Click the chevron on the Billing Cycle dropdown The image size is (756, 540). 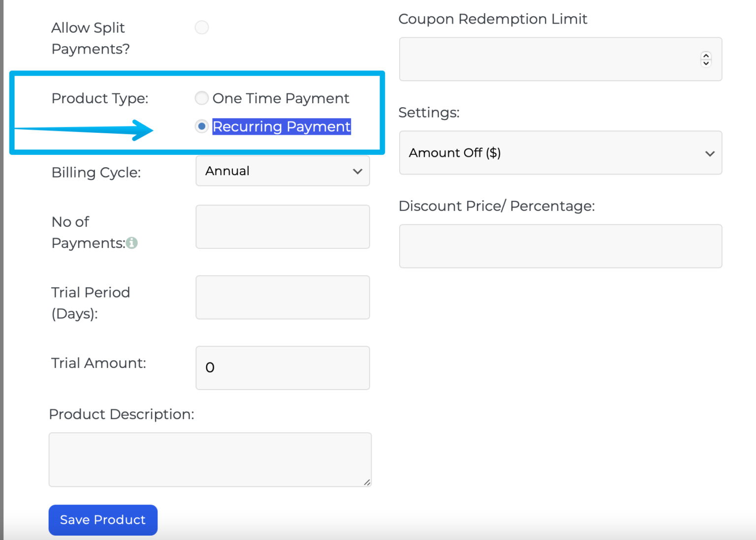point(358,172)
